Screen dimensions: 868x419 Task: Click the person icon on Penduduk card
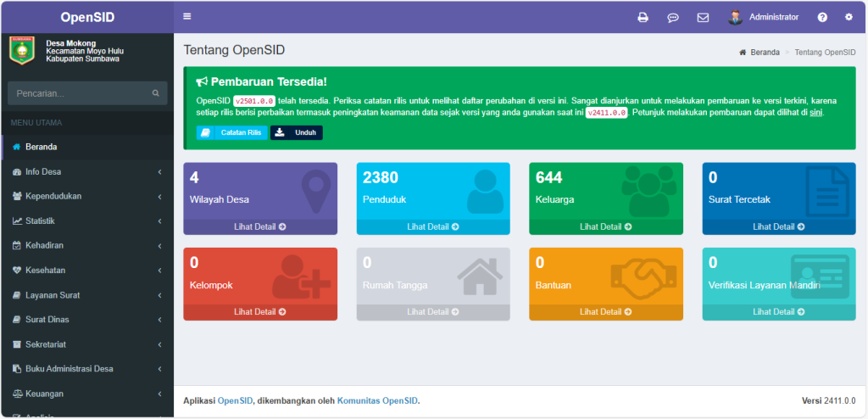486,191
